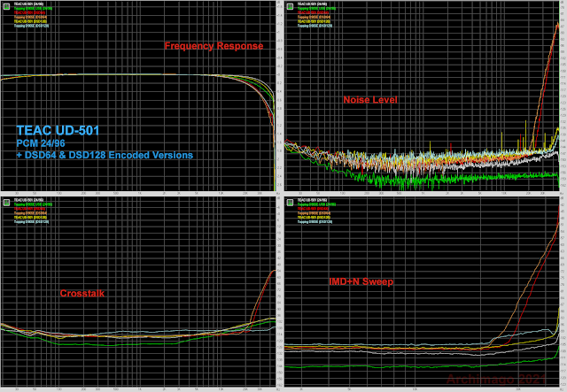Select cyan Topping D90SE [DSD128] legend in Frequency Response
Screen dimensions: 567x392
pos(31,26)
